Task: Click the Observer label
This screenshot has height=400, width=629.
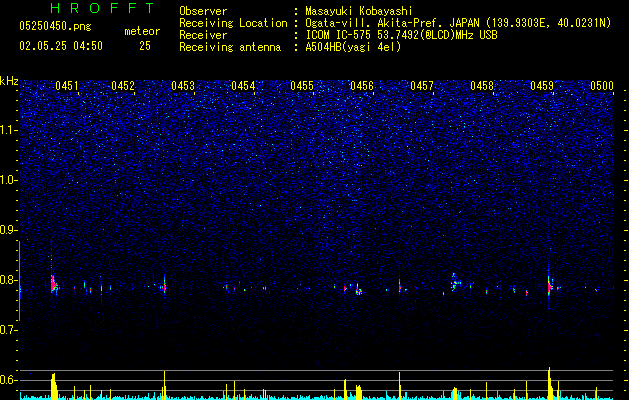Action: [203, 11]
